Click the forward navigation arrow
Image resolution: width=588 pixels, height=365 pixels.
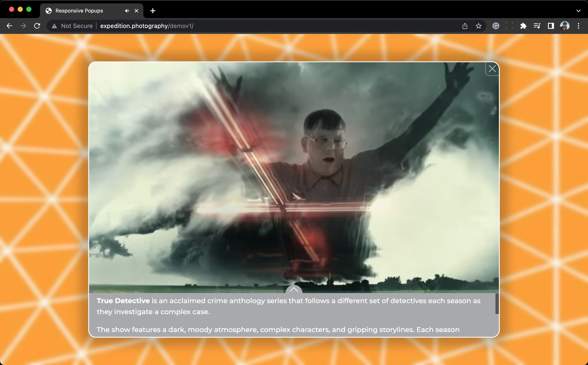(23, 26)
